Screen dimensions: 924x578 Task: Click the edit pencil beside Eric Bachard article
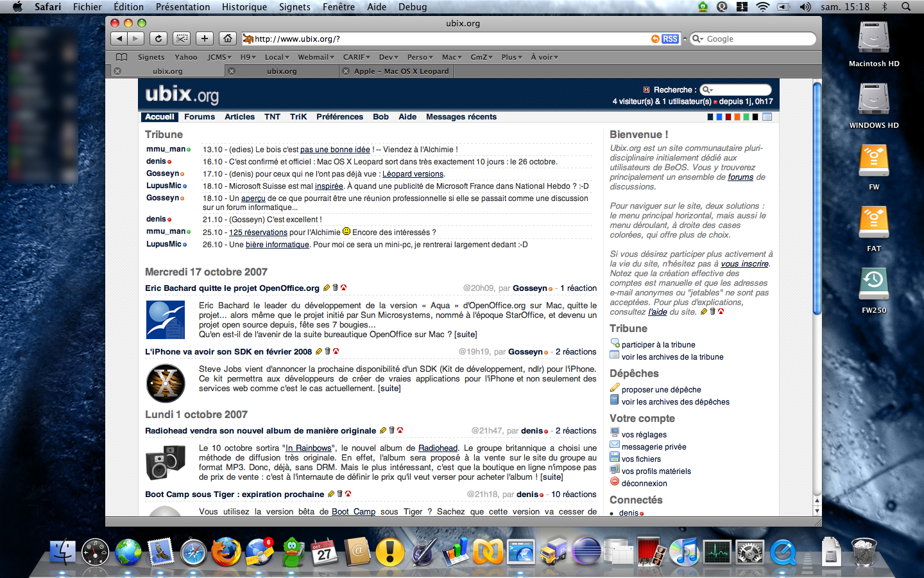click(326, 288)
